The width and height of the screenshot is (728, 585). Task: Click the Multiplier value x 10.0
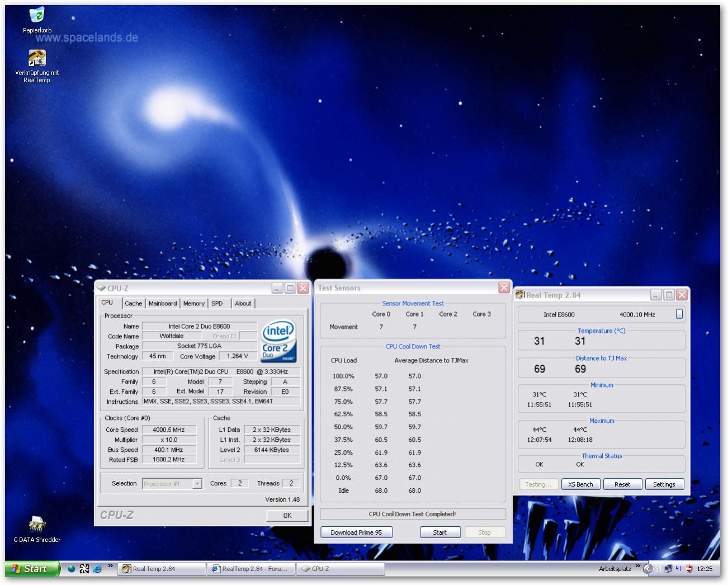pos(169,440)
